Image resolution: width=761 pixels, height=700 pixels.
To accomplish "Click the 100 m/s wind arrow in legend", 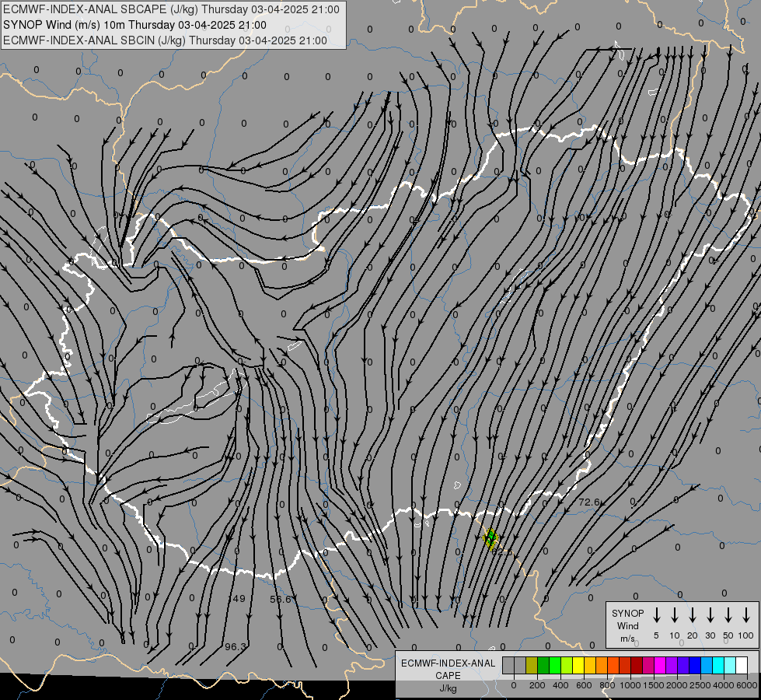I will tap(746, 615).
